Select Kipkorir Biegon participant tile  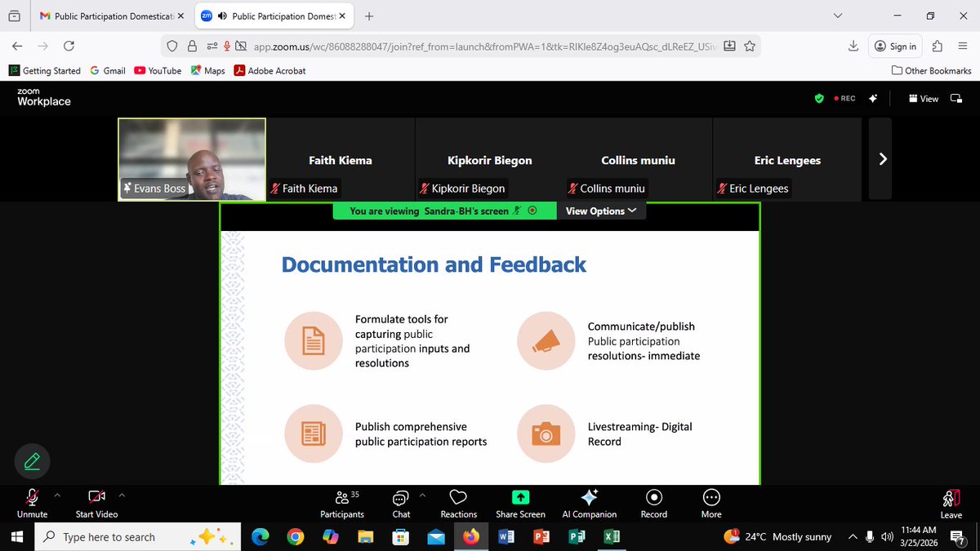point(489,159)
